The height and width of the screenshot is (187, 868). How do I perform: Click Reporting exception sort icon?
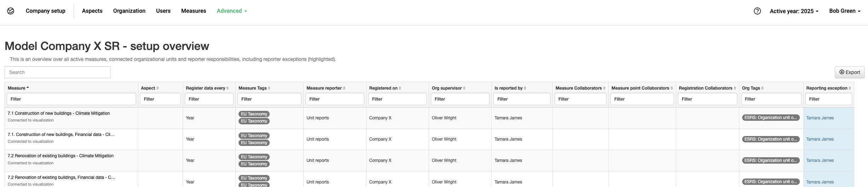click(x=850, y=88)
